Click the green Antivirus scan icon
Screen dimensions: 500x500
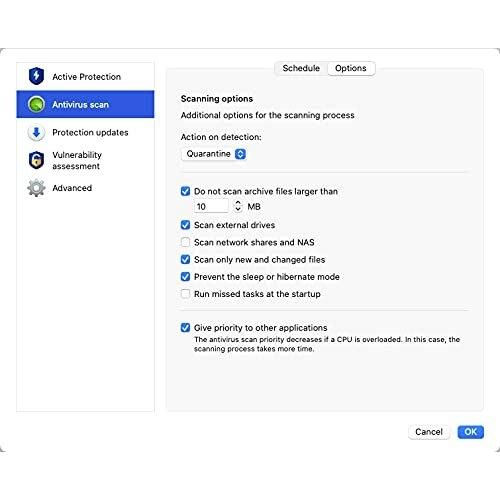point(36,104)
